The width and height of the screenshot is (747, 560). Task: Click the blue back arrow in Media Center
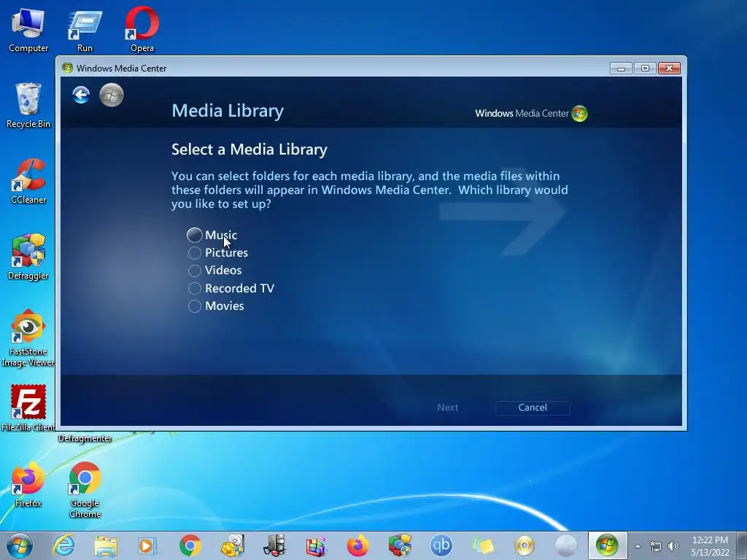(x=81, y=95)
